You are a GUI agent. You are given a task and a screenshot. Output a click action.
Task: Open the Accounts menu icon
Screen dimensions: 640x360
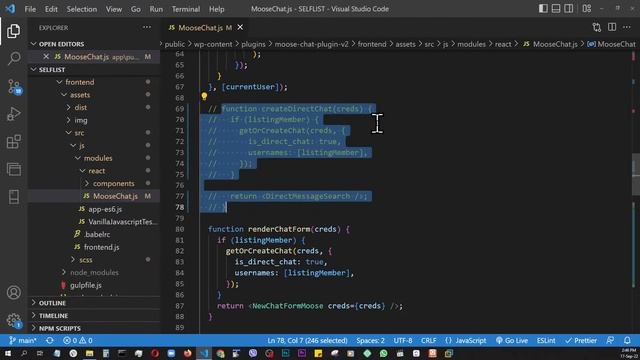13,293
